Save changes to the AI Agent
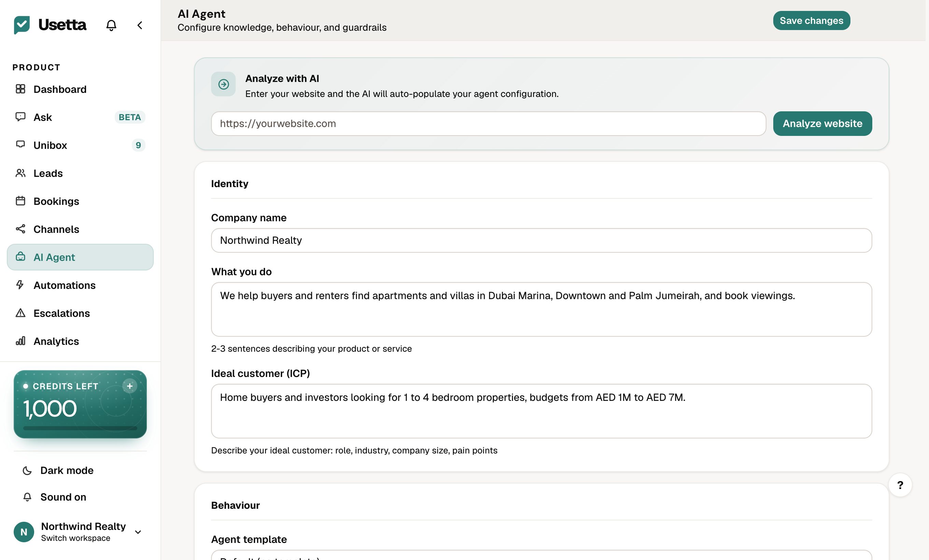 [812, 20]
